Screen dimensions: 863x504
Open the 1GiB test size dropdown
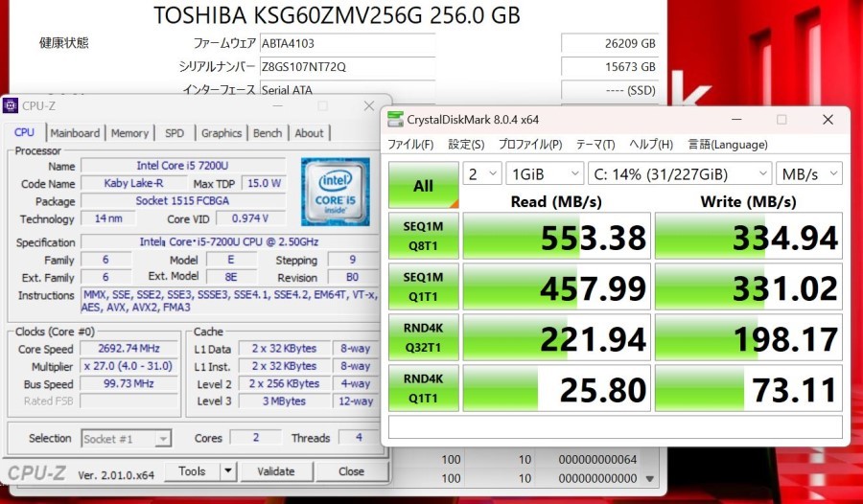[x=545, y=173]
